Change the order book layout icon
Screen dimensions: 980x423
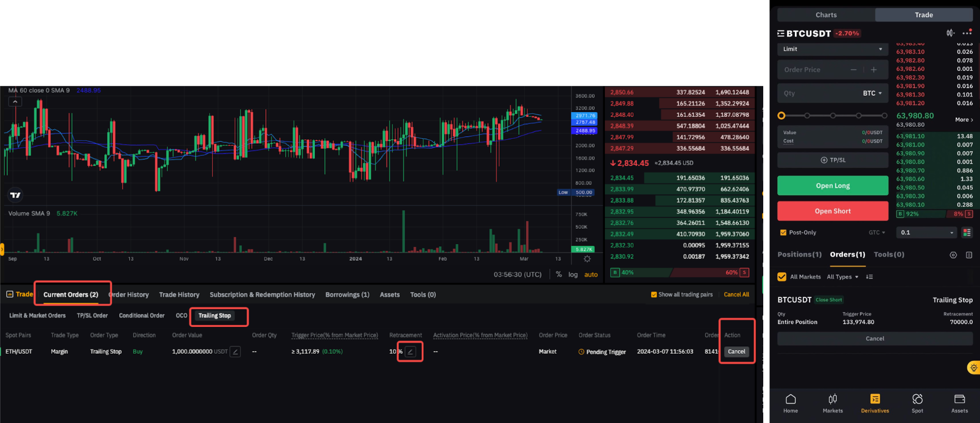click(967, 233)
